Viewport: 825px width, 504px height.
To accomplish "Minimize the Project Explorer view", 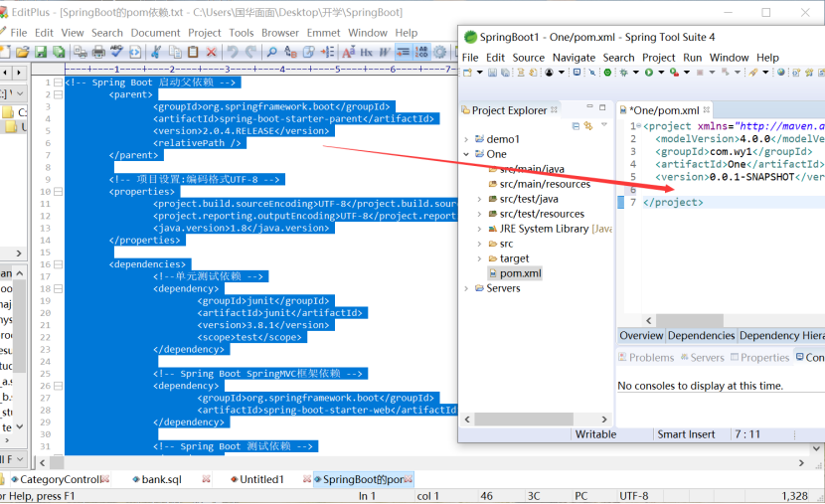I will tap(589, 106).
